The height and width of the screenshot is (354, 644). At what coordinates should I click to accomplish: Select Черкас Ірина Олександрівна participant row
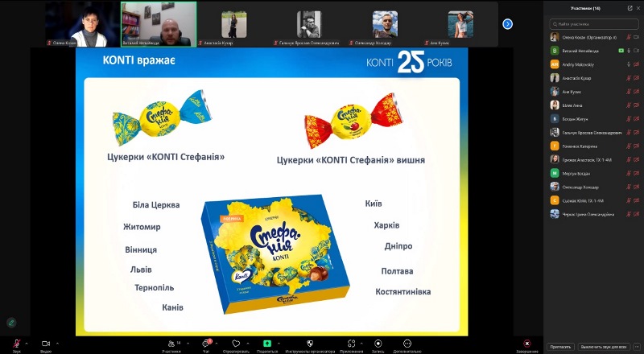[x=594, y=214]
